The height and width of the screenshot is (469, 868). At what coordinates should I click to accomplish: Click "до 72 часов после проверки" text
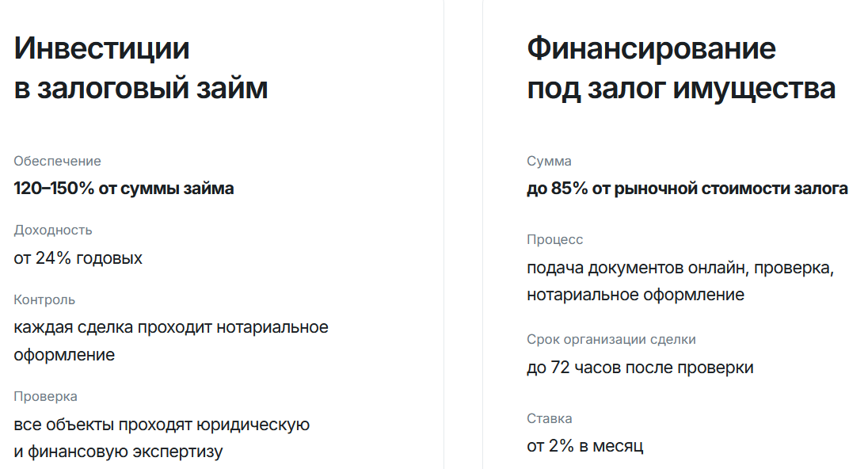tap(640, 368)
